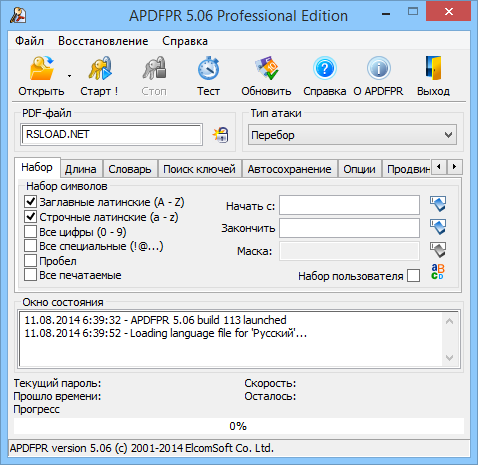
Task: Click the Выход exit door icon
Action: (x=433, y=68)
